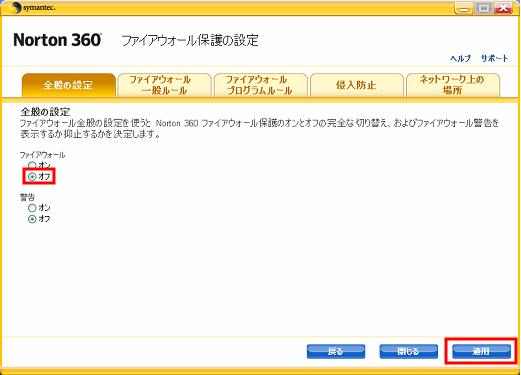Select the 全般の設定 tab
This screenshot has height=375, width=521.
(x=69, y=85)
